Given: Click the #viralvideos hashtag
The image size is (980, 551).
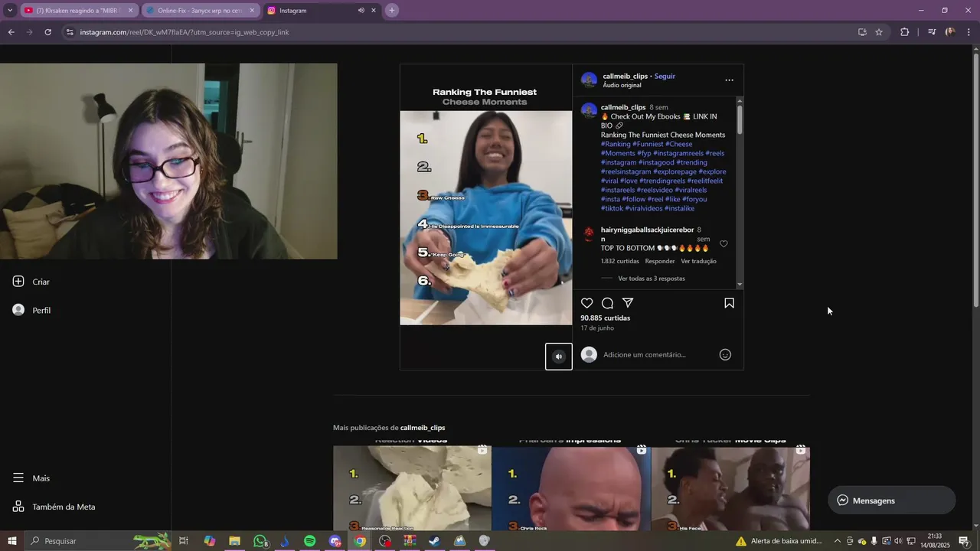Looking at the screenshot, I should [644, 208].
